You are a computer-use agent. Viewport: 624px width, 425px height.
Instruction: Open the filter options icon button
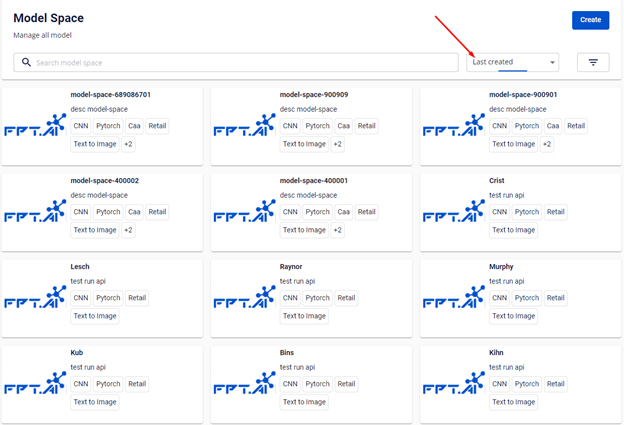coord(593,62)
